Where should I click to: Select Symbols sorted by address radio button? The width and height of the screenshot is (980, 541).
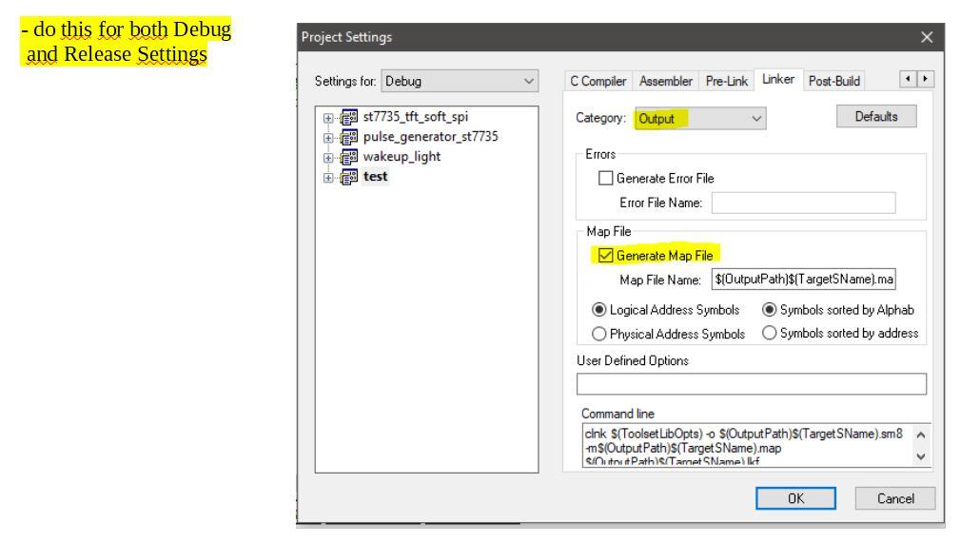pos(770,333)
